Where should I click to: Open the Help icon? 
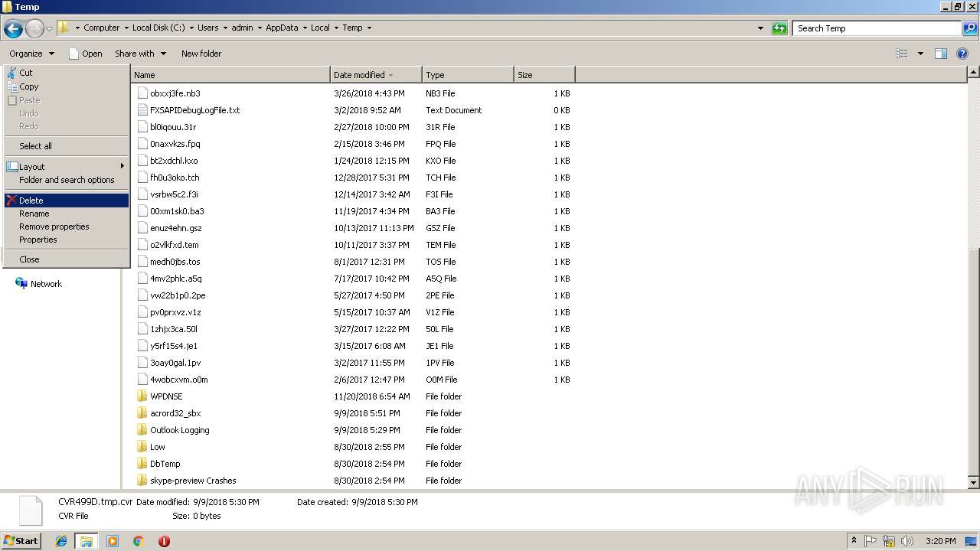[963, 54]
